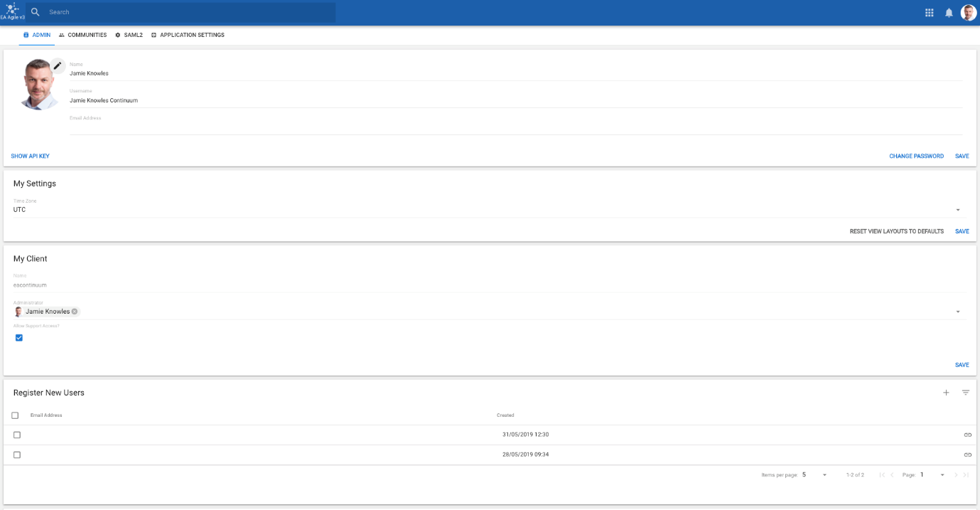980x510 pixels.
Task: Open the apps grid icon
Action: 930,12
